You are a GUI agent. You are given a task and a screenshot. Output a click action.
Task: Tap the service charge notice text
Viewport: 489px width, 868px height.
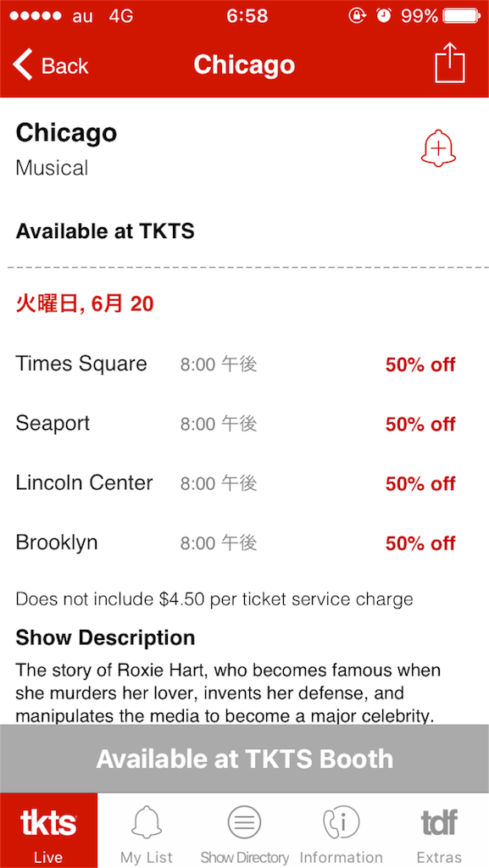214,599
